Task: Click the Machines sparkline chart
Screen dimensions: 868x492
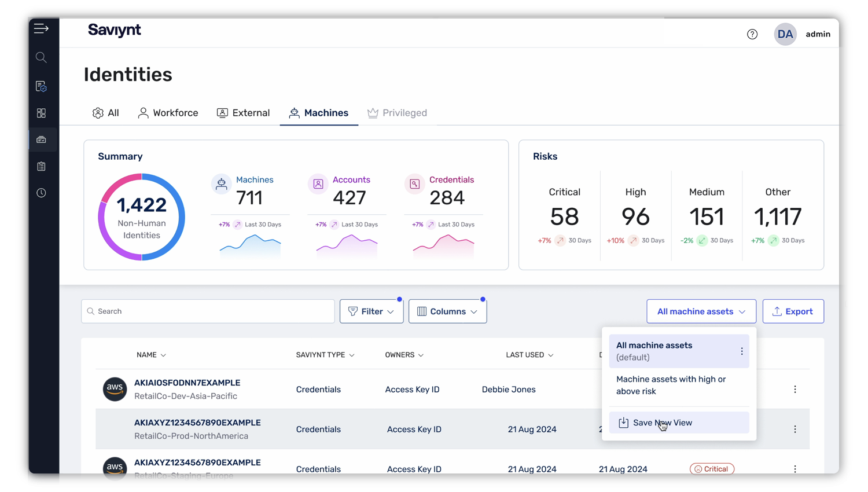Action: [x=250, y=245]
